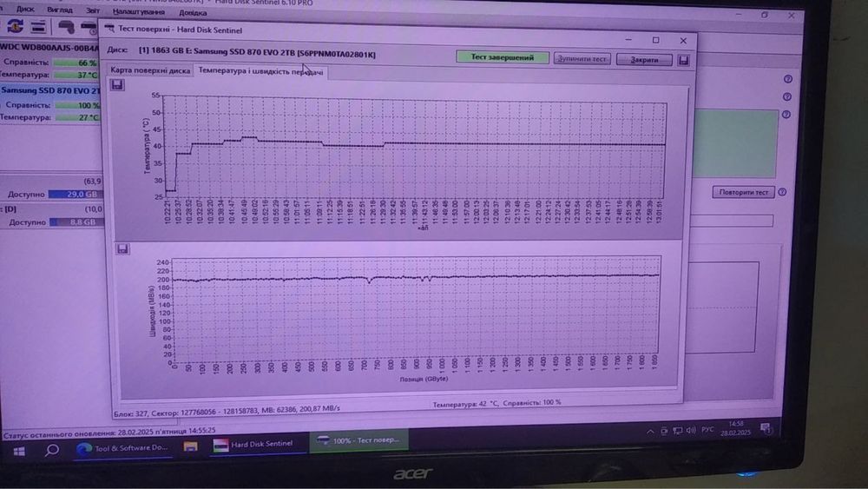
Task: Open the Вигляд menu
Action: pos(59,10)
